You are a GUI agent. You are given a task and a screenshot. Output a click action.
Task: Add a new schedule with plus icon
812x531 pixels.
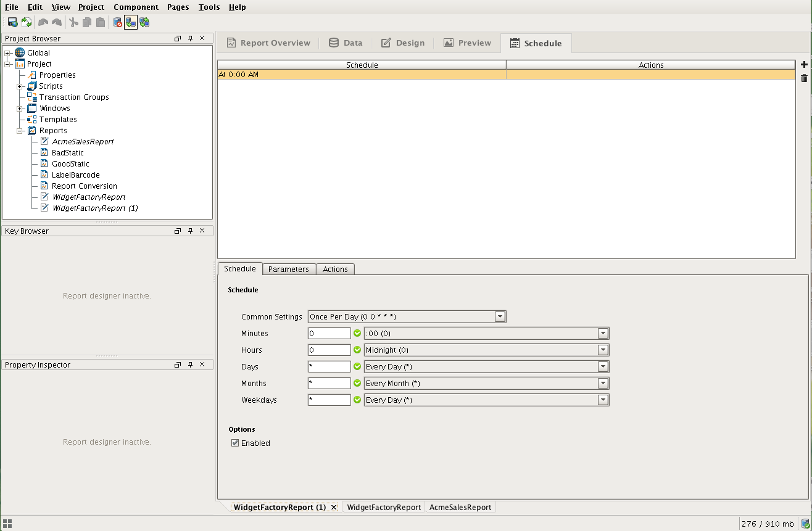coord(804,65)
